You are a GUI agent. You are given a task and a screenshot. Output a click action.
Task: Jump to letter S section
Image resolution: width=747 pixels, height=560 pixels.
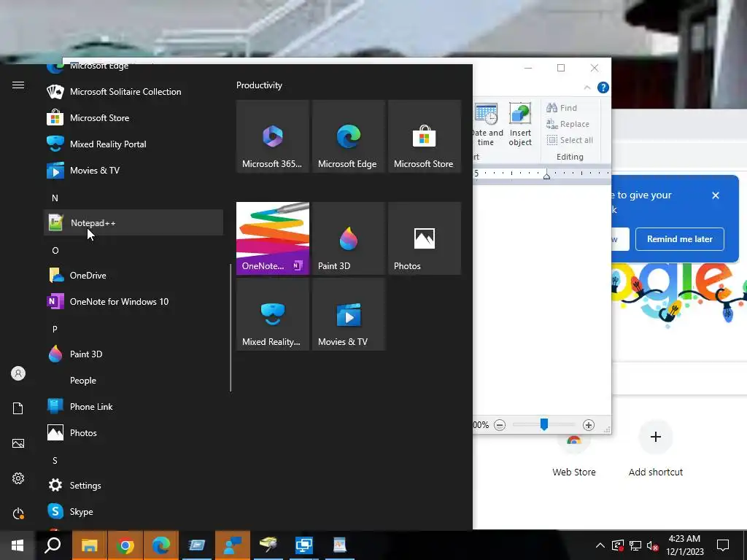[x=55, y=461]
